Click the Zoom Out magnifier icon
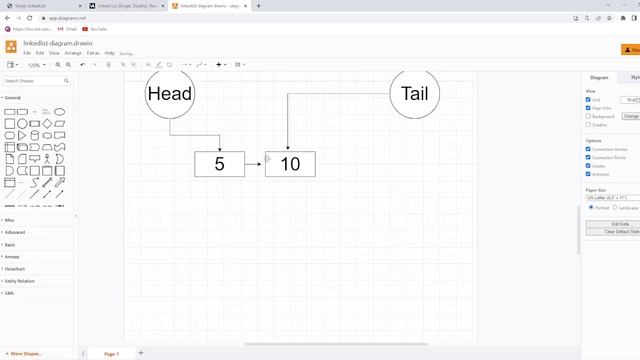This screenshot has height=360, width=640. point(69,64)
